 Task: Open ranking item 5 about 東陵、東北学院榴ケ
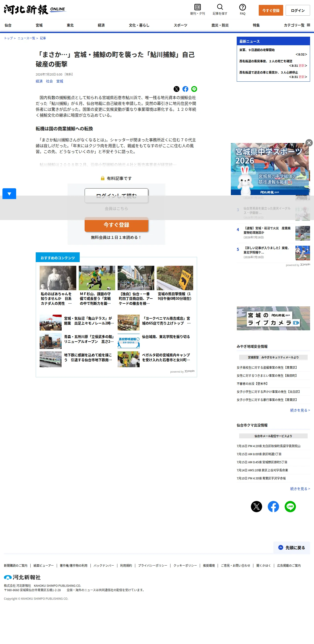click(x=273, y=253)
